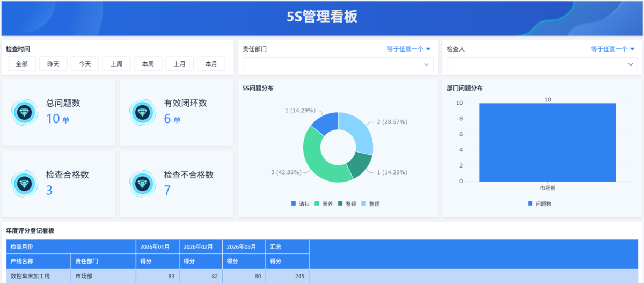Filter inspections by 今天
The image size is (644, 283).
point(85,64)
